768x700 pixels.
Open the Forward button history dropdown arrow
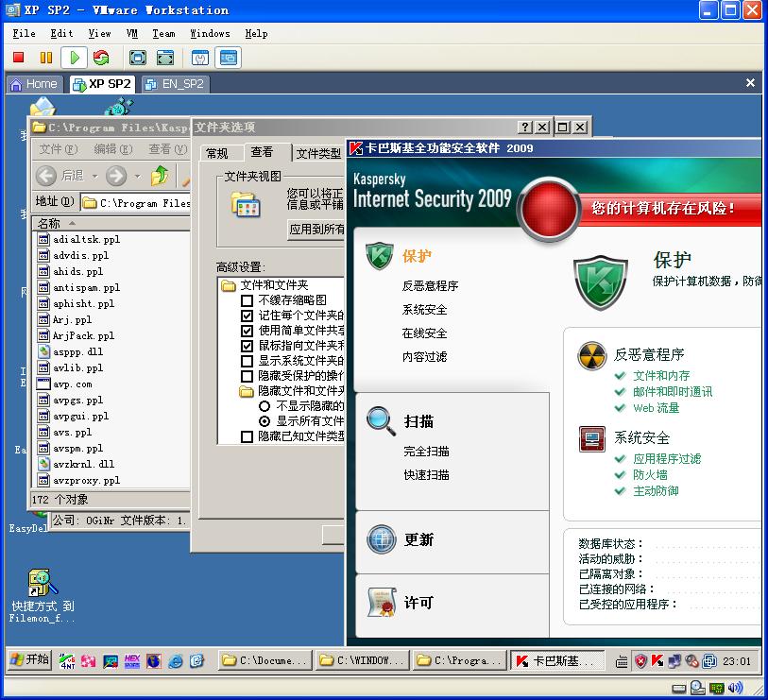tap(138, 176)
